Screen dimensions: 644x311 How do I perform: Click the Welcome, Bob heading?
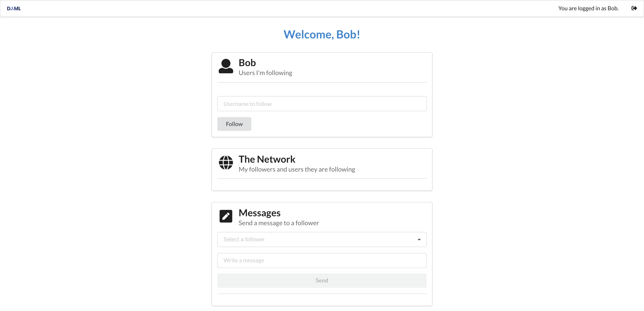[322, 34]
